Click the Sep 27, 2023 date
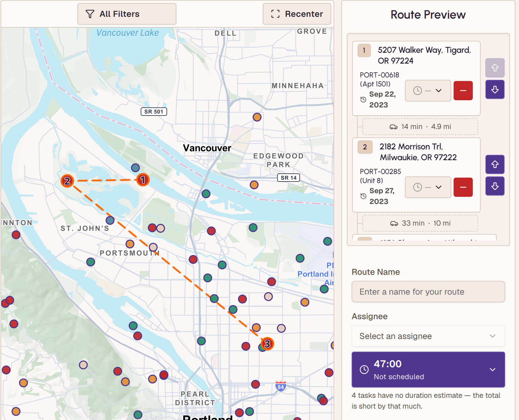 (x=382, y=196)
